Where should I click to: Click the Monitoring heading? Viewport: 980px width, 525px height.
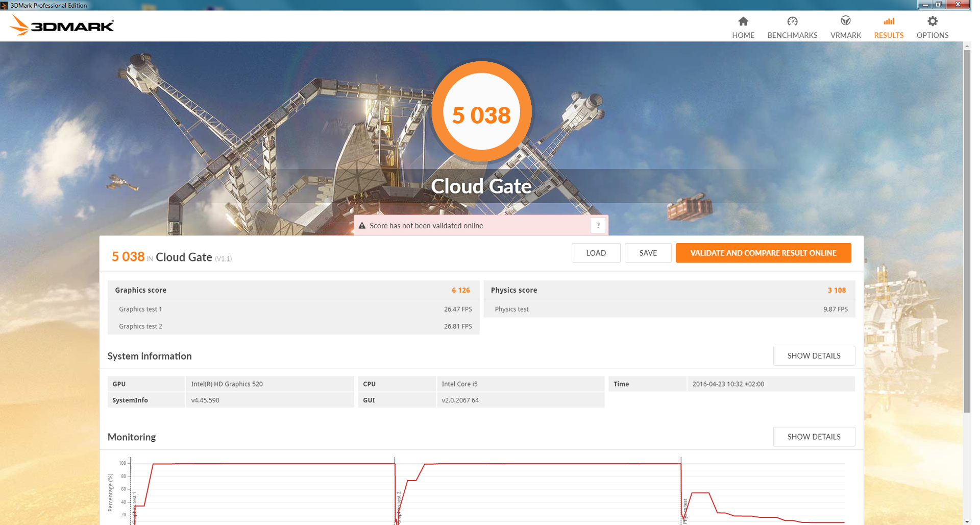click(x=132, y=437)
